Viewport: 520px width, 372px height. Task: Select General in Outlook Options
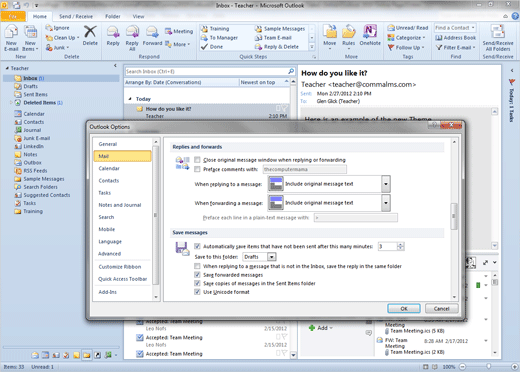click(122, 144)
